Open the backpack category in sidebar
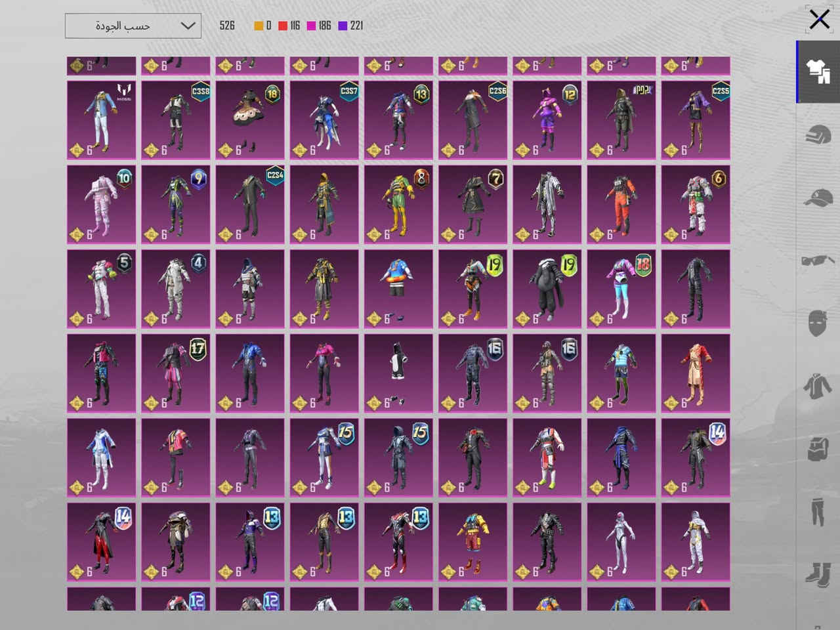The width and height of the screenshot is (840, 630). click(x=818, y=450)
